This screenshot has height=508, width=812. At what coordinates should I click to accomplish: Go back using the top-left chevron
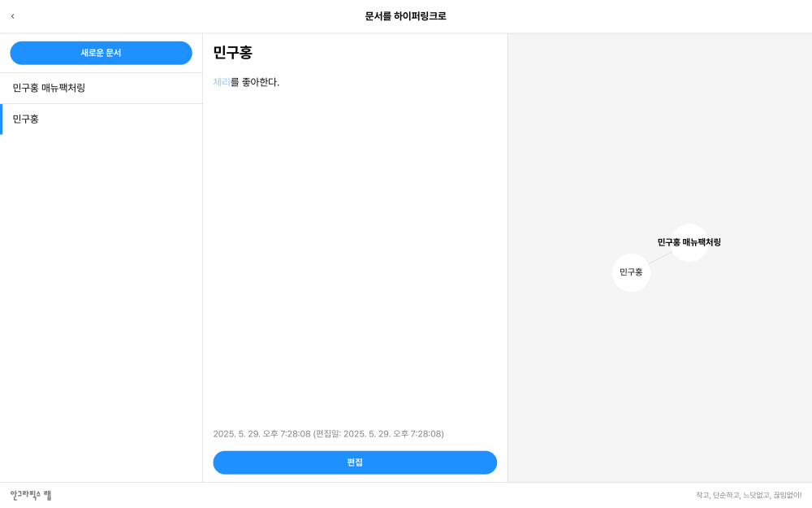pos(12,16)
